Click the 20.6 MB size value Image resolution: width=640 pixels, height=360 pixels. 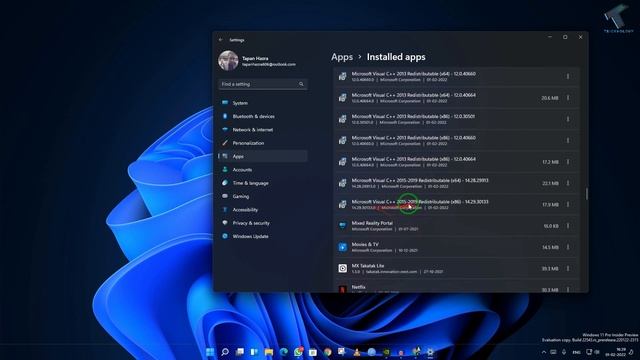point(550,98)
